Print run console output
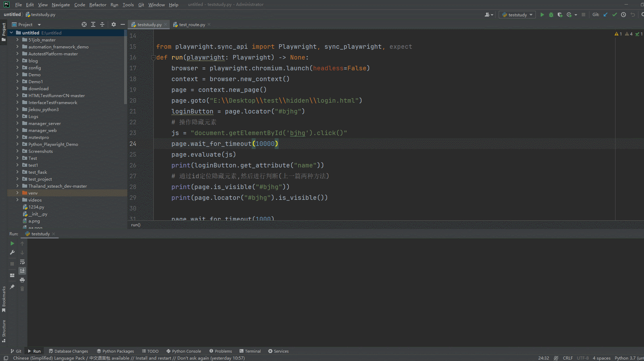 (x=22, y=280)
